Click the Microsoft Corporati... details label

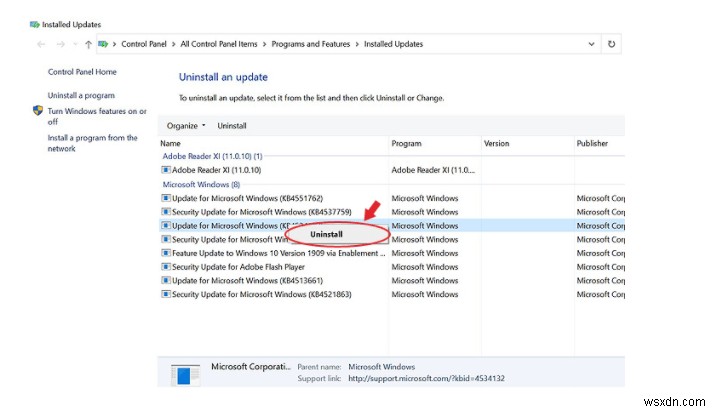[251, 366]
